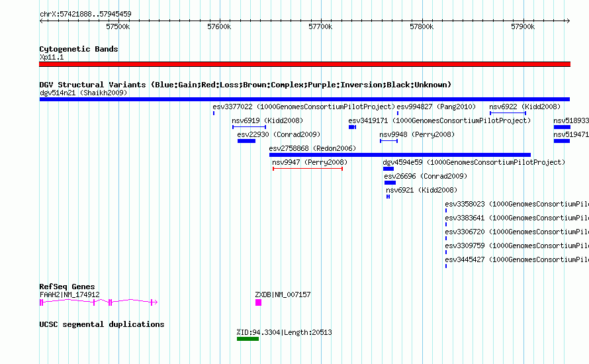Viewport: 589px width, 364px height.
Task: Click the DGV Structural Variants track title
Action: tap(246, 85)
